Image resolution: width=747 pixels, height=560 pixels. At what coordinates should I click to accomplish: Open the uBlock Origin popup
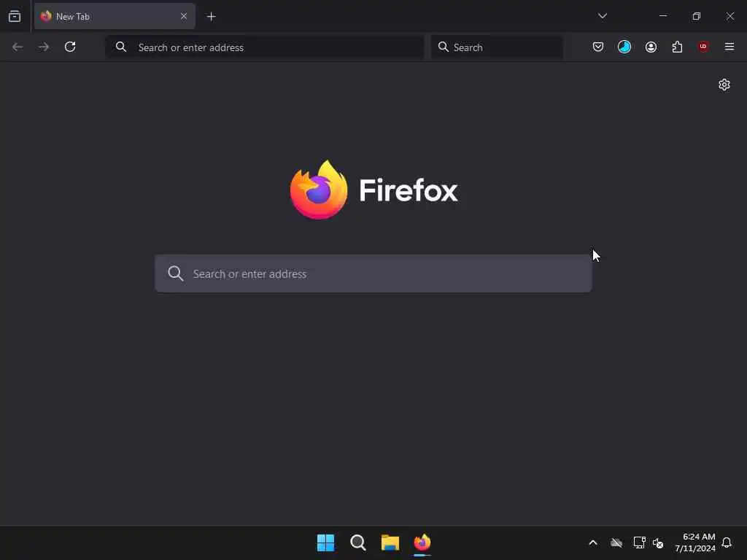(703, 47)
